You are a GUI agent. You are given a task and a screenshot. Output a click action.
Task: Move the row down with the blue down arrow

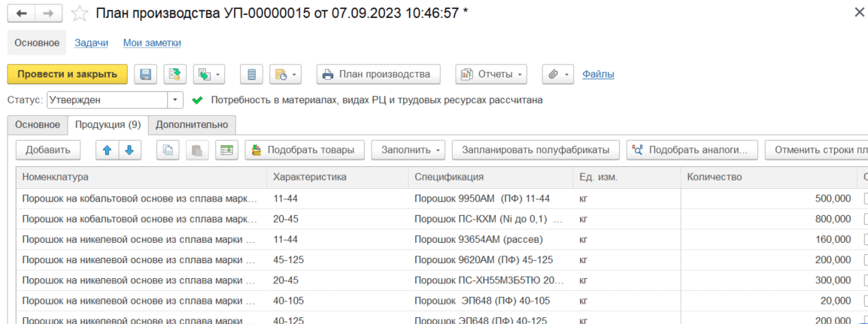click(129, 150)
